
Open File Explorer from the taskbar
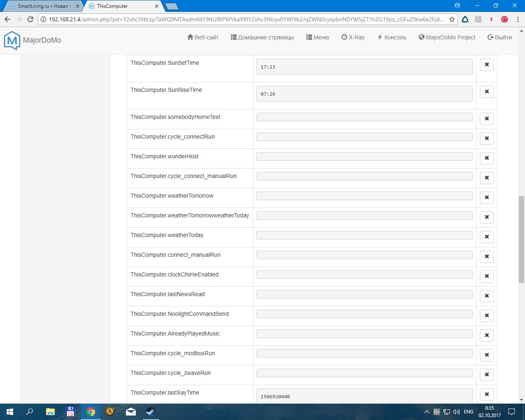pyautogui.click(x=50, y=412)
